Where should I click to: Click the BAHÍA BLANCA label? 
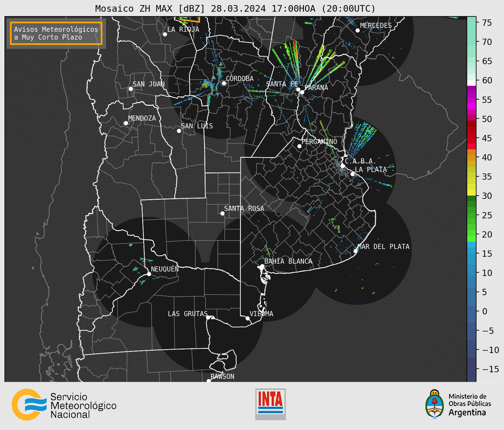(288, 261)
